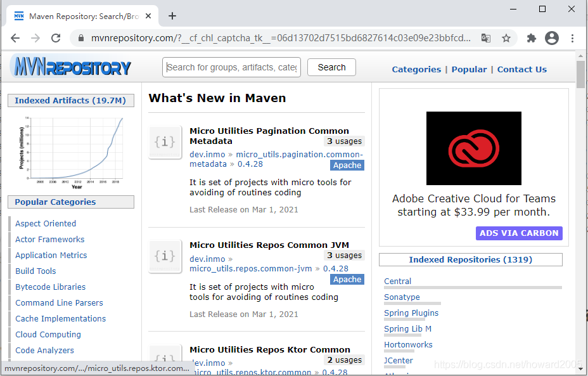Open micro_utils.repos.common-jvm artifact link
Image resolution: width=588 pixels, height=376 pixels.
coord(250,269)
